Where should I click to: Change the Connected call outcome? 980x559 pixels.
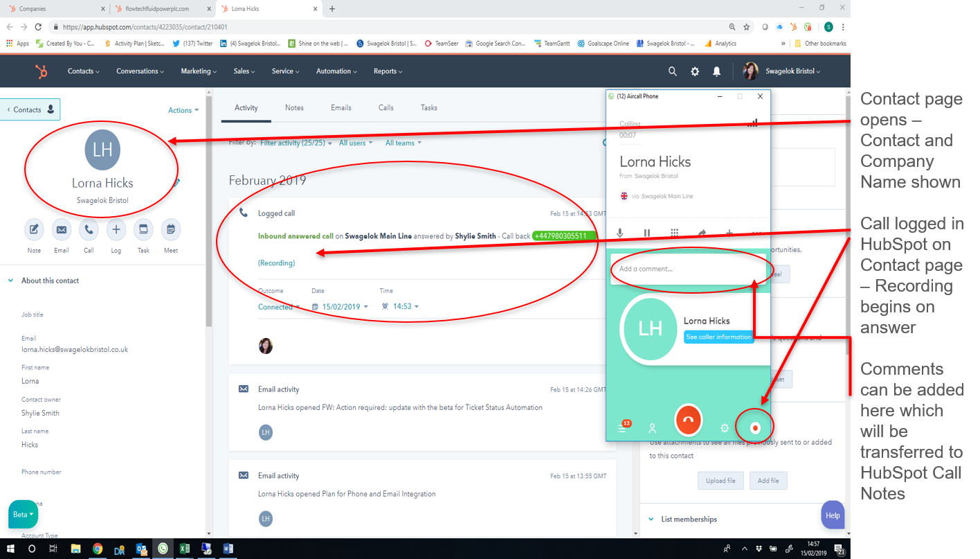pos(279,307)
